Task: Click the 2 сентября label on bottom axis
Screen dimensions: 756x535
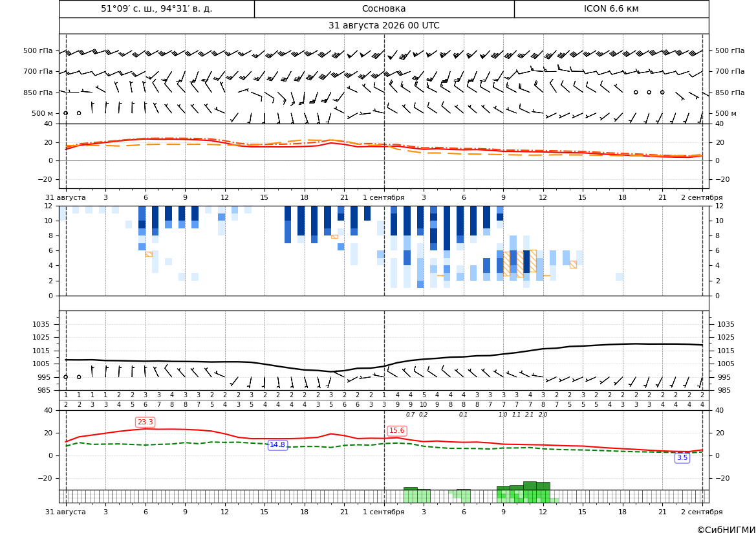Action: (702, 512)
